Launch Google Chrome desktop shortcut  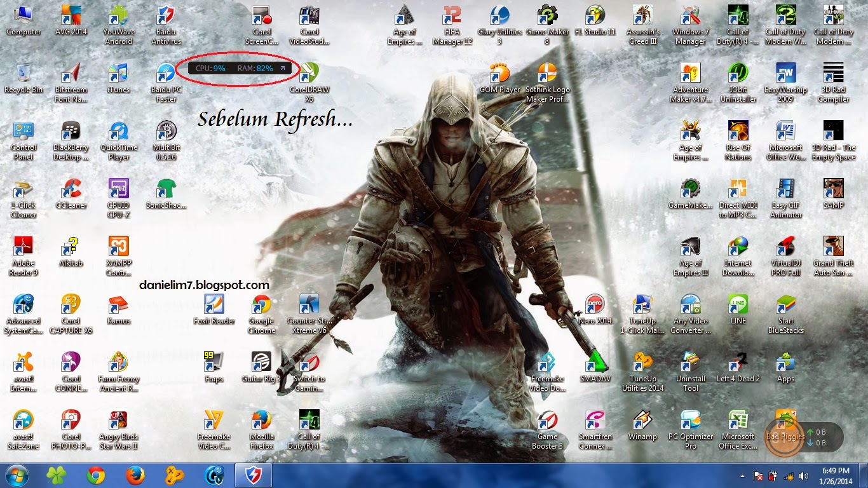click(262, 314)
